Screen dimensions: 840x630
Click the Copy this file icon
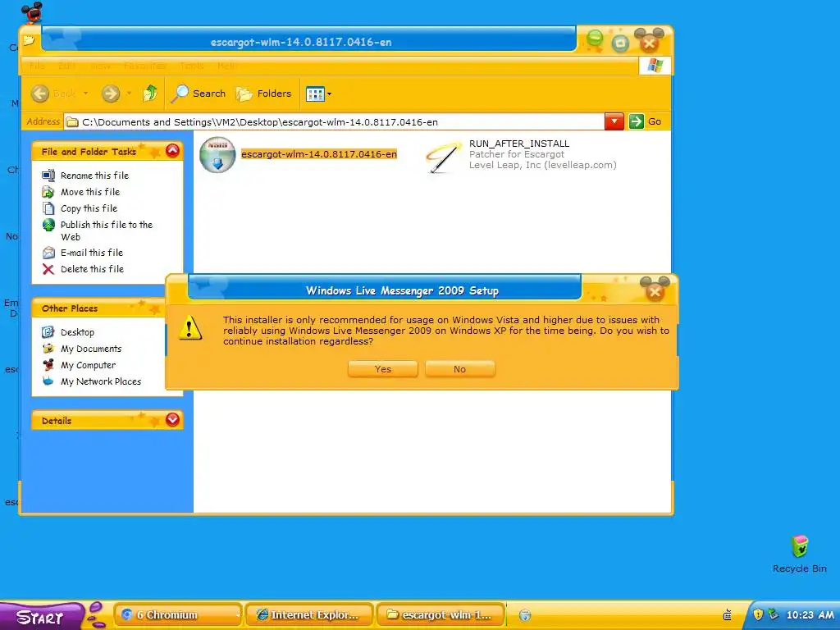click(x=48, y=208)
